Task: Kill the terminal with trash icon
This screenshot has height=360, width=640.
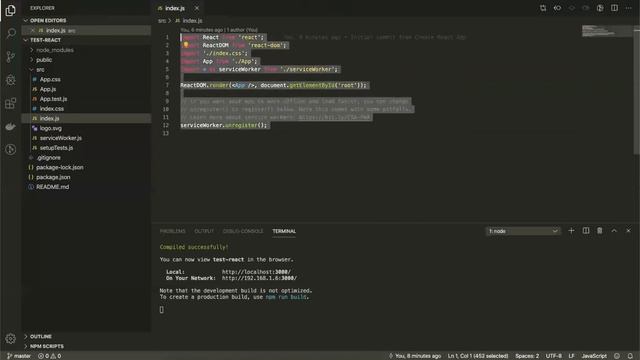Action: tap(600, 231)
